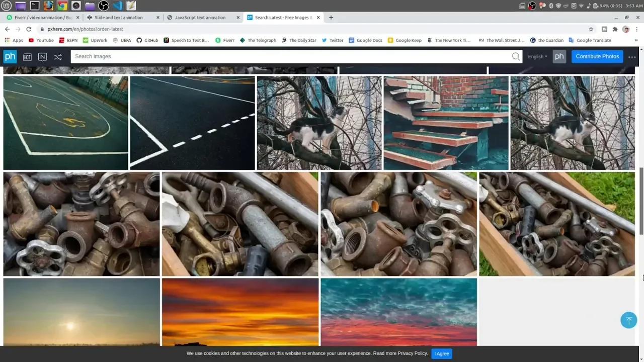Screen dimensions: 644x362
Task: Expand the Apps bookmarks folder
Action: click(x=15, y=40)
